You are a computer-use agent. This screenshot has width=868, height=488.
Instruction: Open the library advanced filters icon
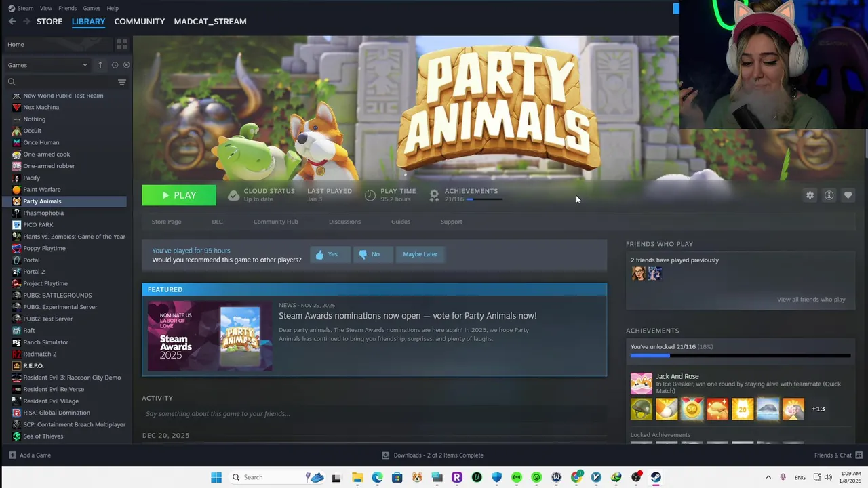[x=122, y=82]
